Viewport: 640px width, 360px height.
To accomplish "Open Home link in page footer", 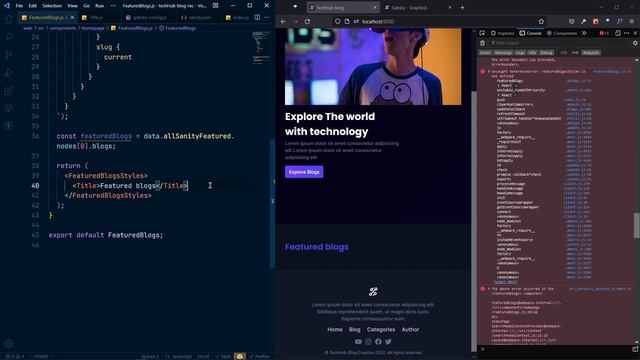I will (335, 329).
